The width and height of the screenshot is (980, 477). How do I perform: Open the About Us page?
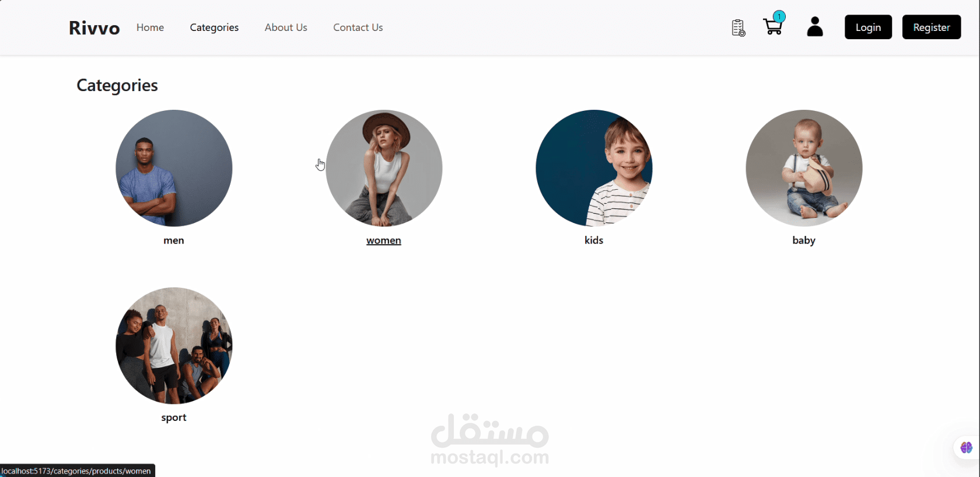click(x=286, y=27)
